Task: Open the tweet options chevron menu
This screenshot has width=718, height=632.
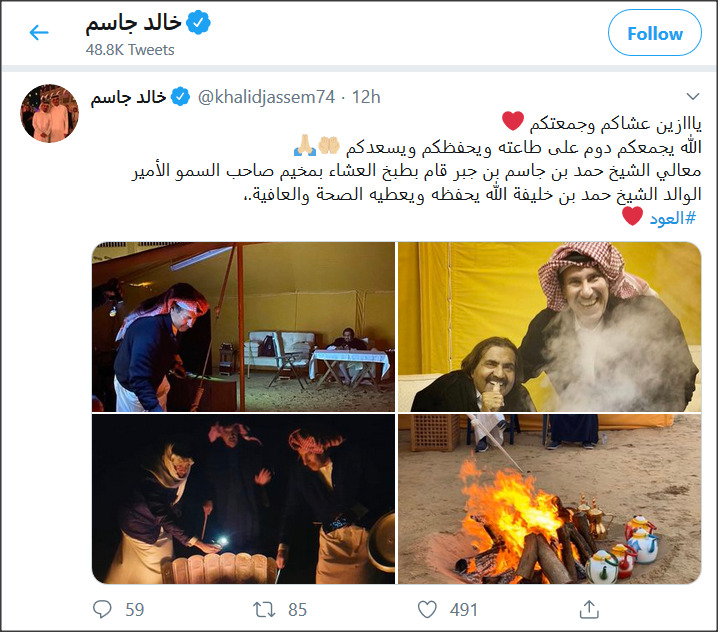Action: click(692, 96)
